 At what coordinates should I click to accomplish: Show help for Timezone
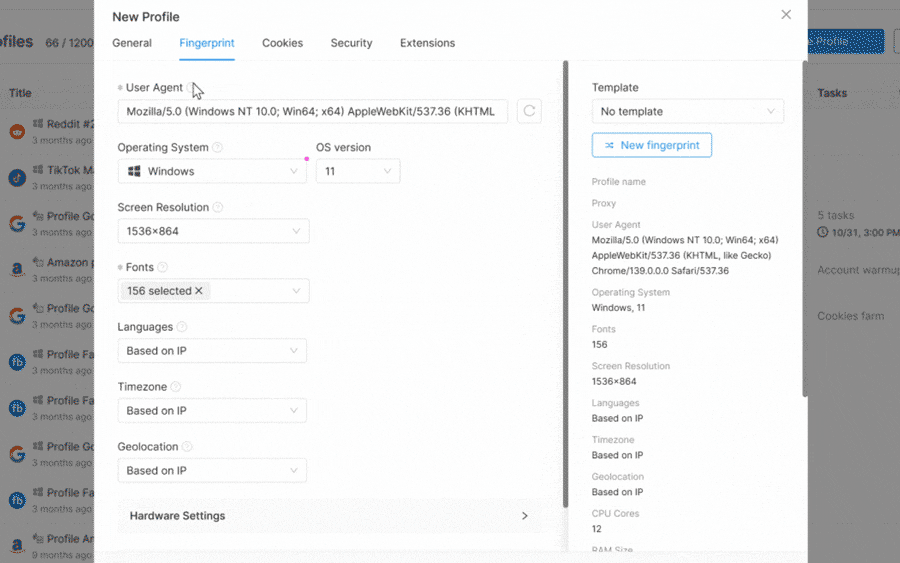(x=176, y=387)
